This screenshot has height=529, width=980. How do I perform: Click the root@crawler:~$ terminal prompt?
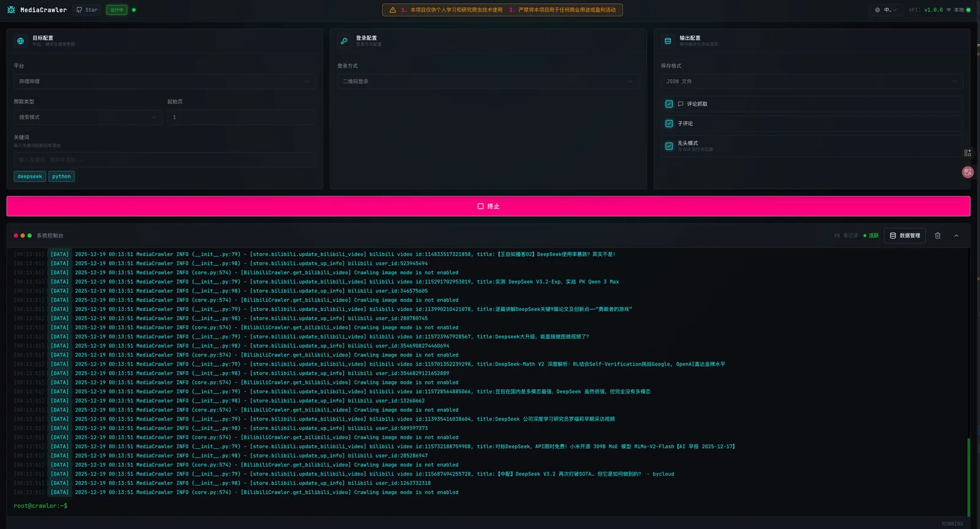click(40, 506)
